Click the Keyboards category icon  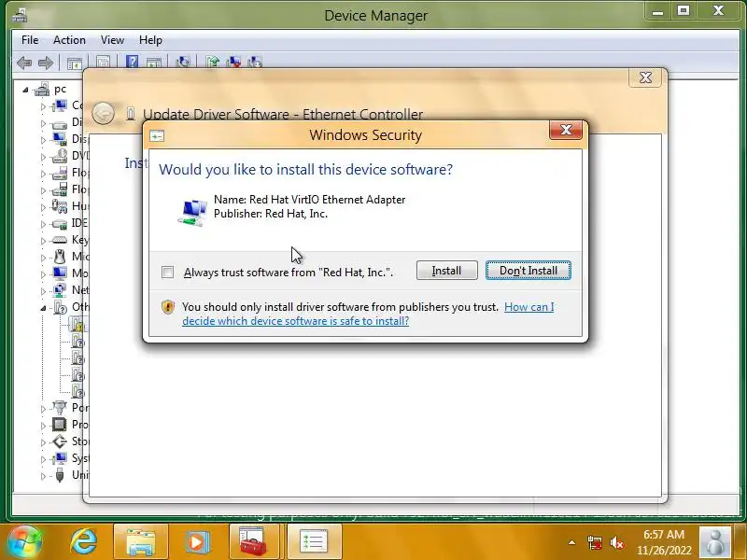[60, 240]
